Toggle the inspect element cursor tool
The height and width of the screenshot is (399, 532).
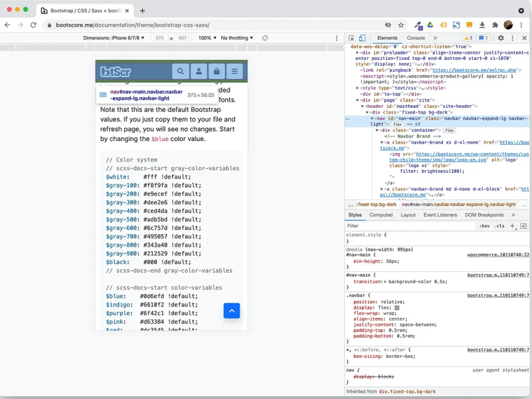pos(352,38)
